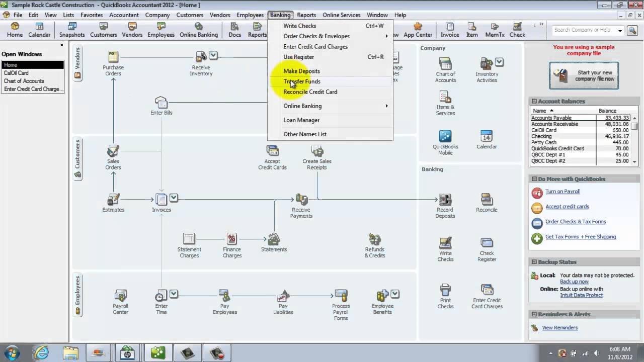The image size is (644, 362).
Task: Open Estimates icon
Action: pyautogui.click(x=113, y=199)
